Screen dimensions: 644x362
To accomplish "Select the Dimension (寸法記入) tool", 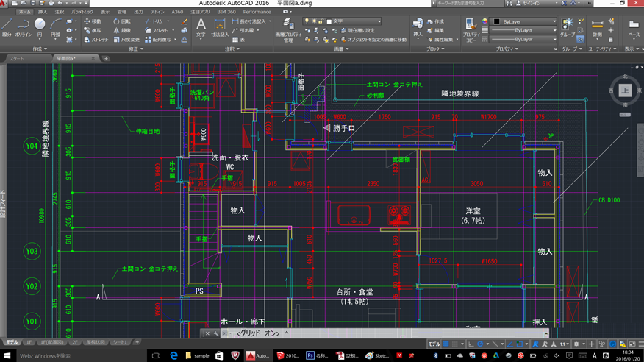I will [x=220, y=27].
